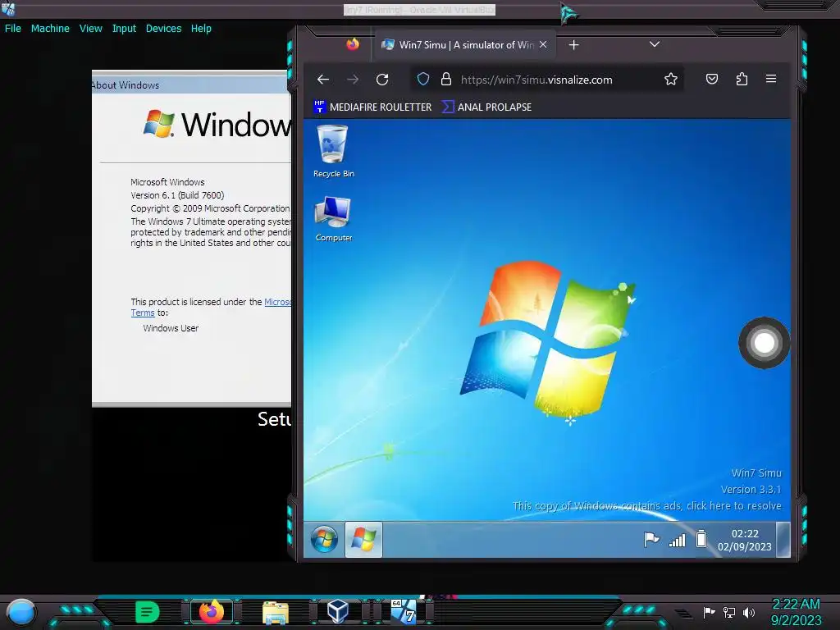Click the ads notice link to resolve
The width and height of the screenshot is (840, 630).
pos(646,505)
